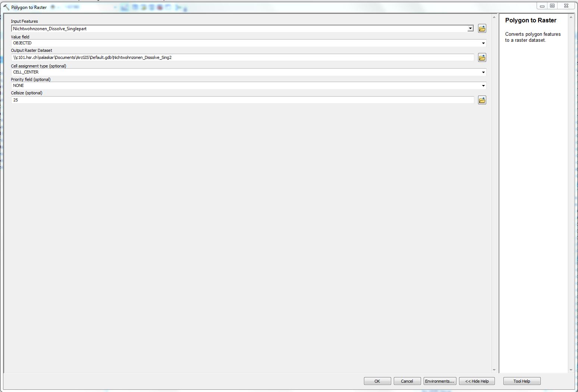Viewport: 578px width, 392px height.
Task: Open the Value field dropdown showing OBJECTID
Action: pyautogui.click(x=483, y=43)
